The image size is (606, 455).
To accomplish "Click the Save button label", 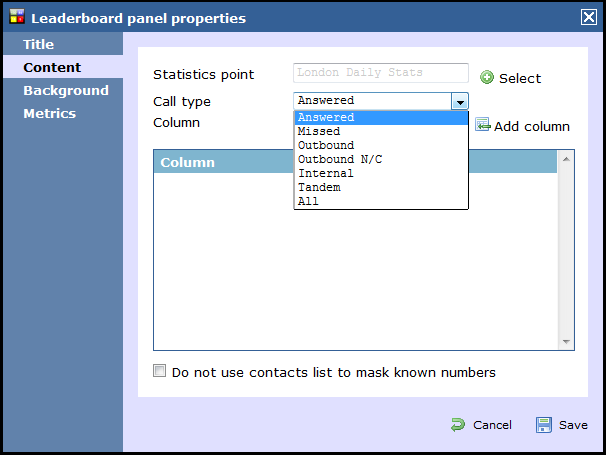I will coord(573,425).
